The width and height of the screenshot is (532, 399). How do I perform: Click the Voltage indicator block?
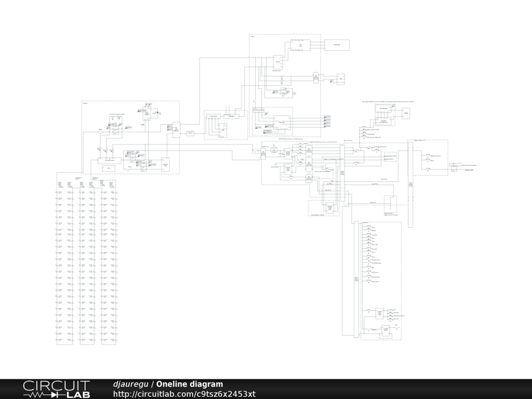[147, 113]
